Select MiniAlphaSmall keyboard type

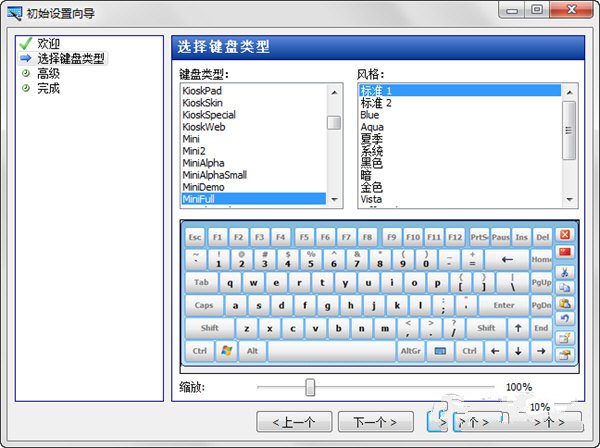tap(254, 175)
